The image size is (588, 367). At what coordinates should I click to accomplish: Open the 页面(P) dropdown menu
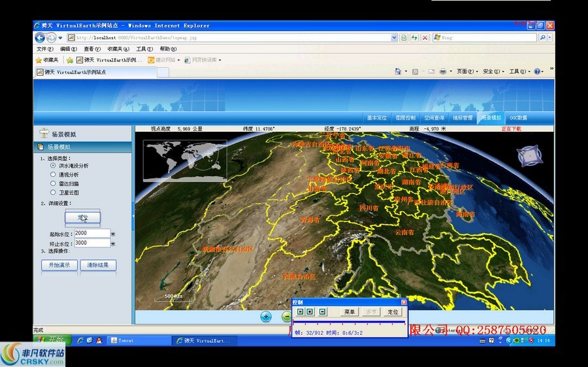pos(467,71)
